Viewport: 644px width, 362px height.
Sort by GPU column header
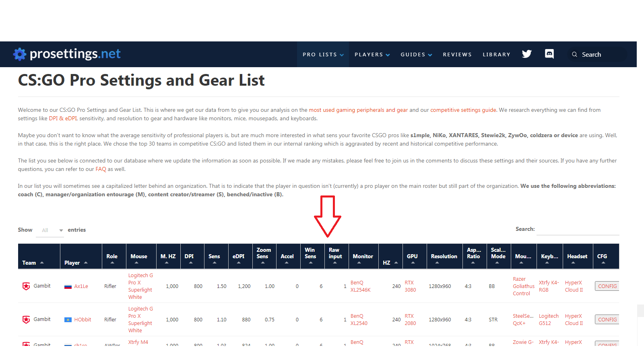point(414,256)
